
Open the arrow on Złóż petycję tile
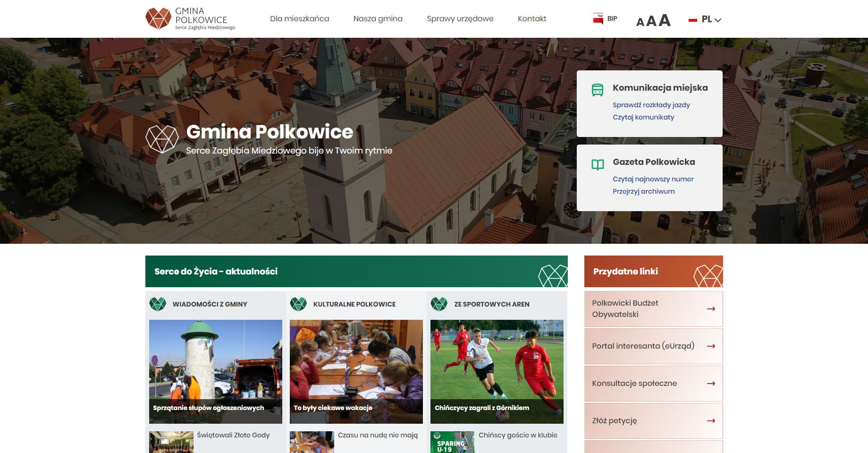coord(710,420)
